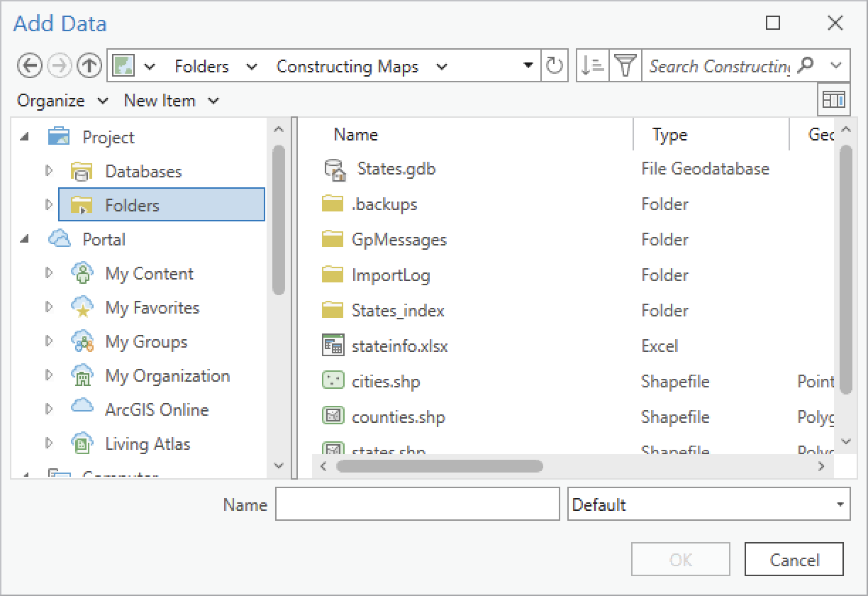Toggle the filter for folder contents

[625, 65]
